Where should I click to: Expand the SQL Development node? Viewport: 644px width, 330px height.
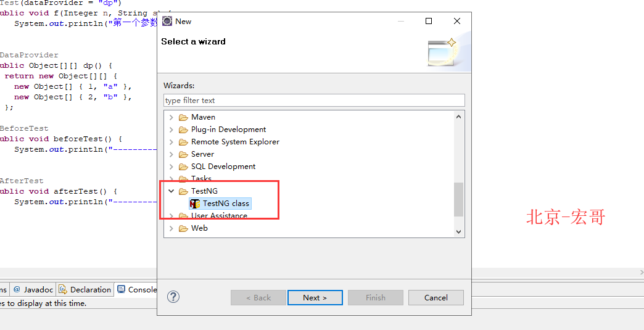[171, 167]
